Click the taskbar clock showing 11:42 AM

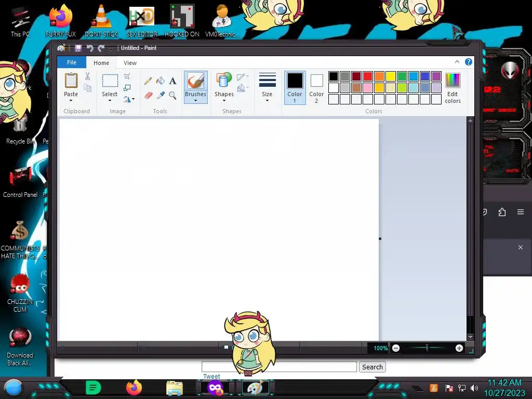(504, 383)
